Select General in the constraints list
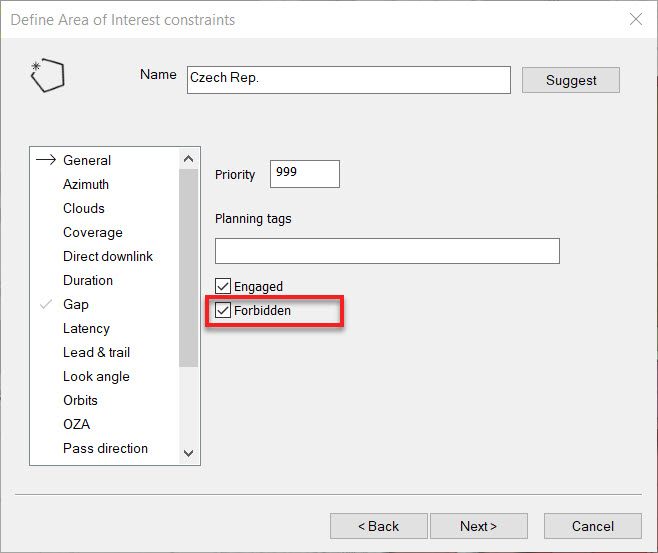This screenshot has width=658, height=553. 87,160
